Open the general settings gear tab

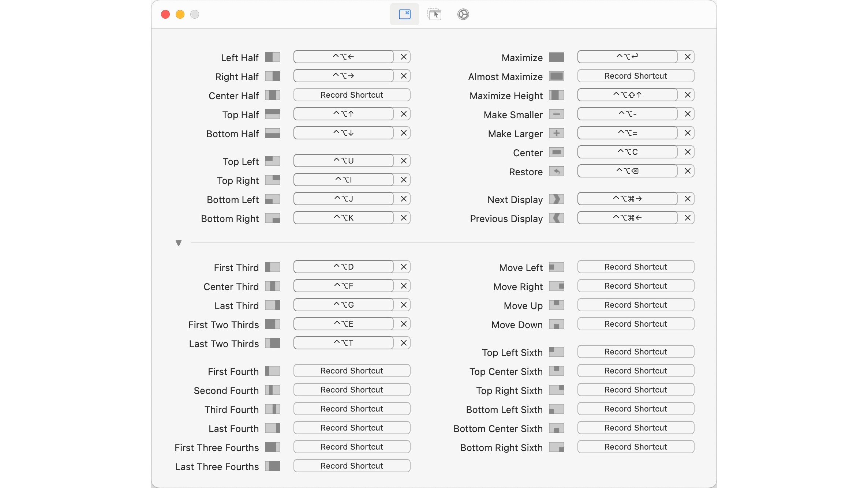tap(463, 14)
